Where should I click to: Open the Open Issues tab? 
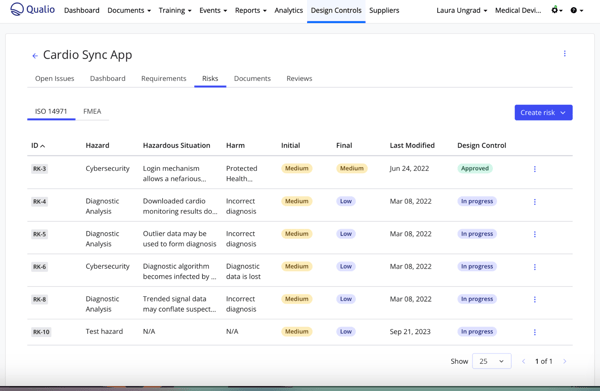(x=54, y=78)
